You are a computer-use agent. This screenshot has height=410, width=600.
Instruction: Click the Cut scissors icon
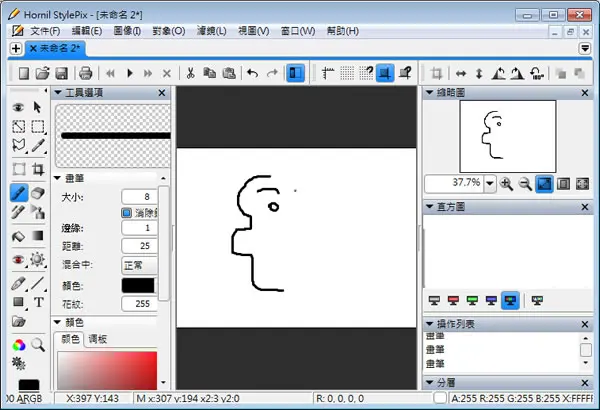(x=190, y=73)
